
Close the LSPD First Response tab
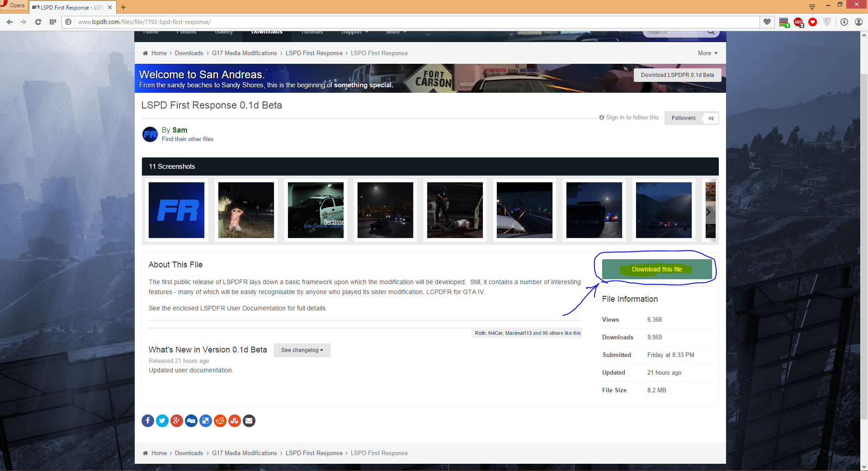coord(110,7)
